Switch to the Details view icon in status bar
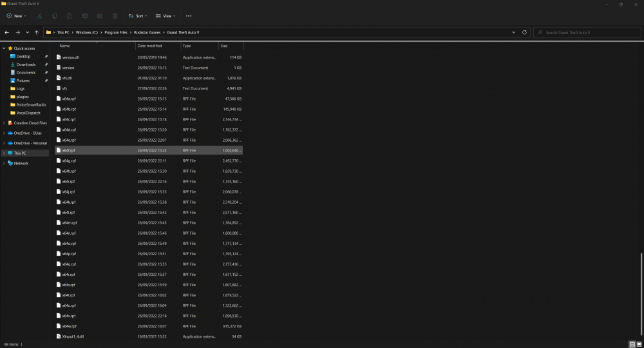 632,344
